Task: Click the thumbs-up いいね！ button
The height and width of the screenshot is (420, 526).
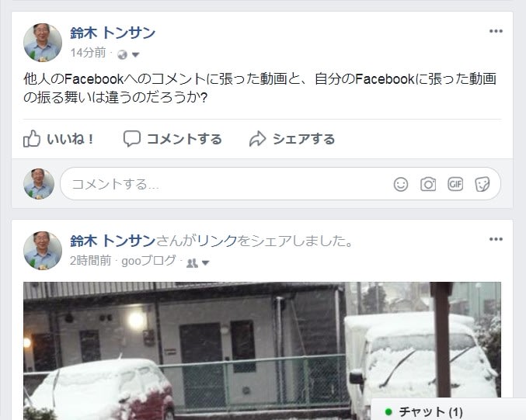Action: [x=59, y=139]
